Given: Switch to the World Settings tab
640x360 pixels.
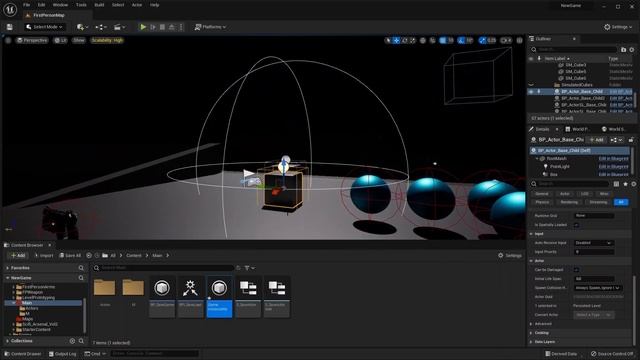Looking at the screenshot, I should (613, 129).
